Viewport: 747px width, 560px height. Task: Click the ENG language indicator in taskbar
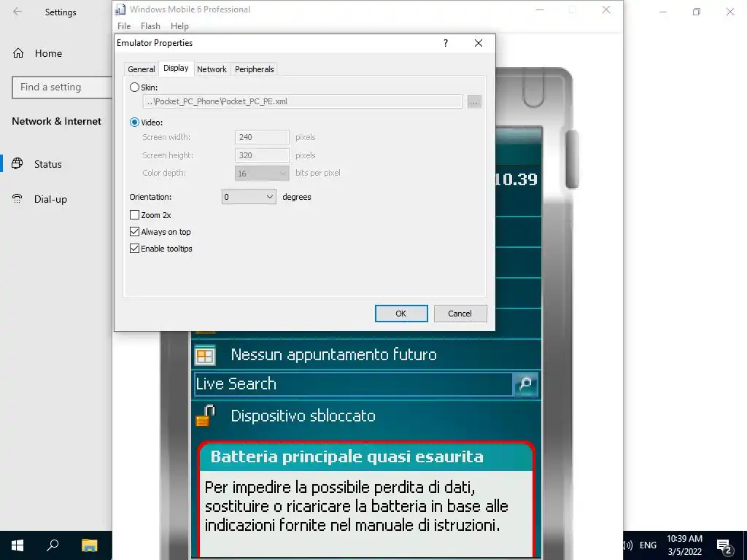[x=648, y=545]
